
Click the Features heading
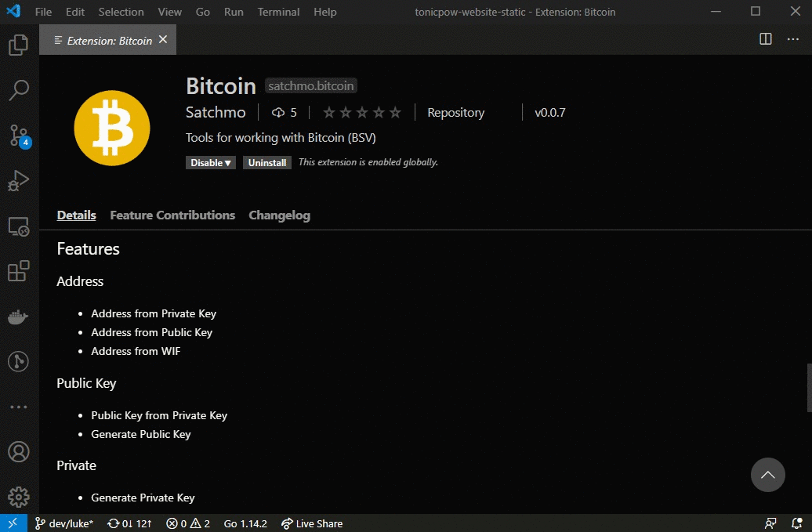point(88,249)
